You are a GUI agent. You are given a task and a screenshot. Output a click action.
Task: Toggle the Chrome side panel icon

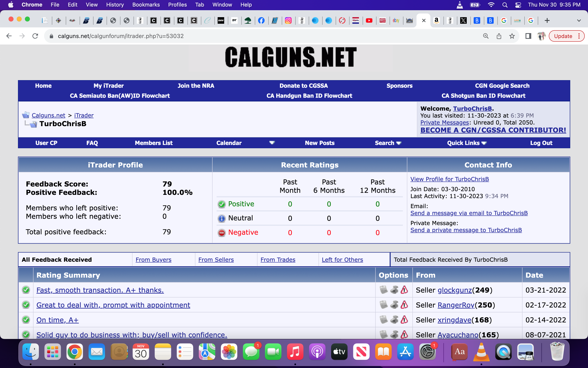[528, 36]
